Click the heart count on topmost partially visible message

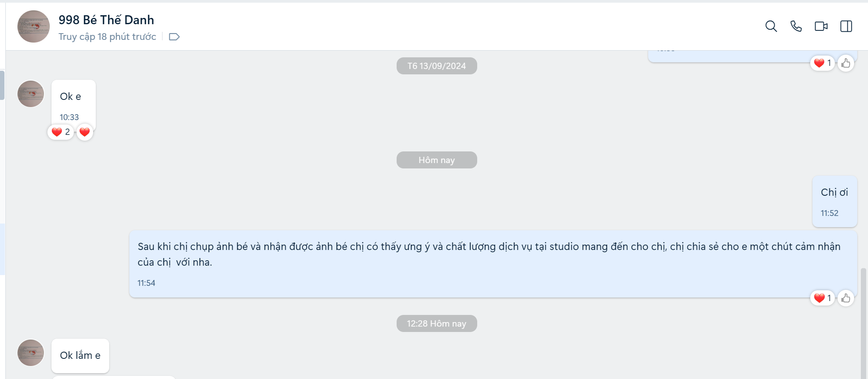click(x=822, y=63)
